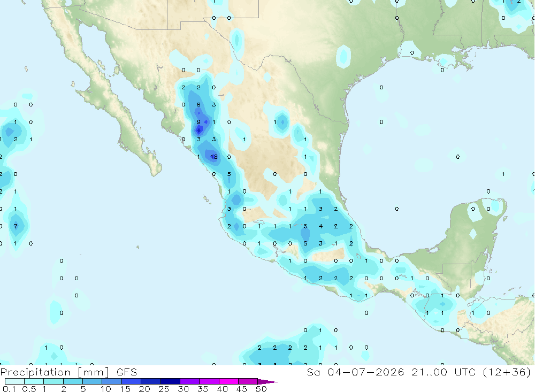Click the legend tick label '50'
Screen dimensions: 535x392
(261, 389)
